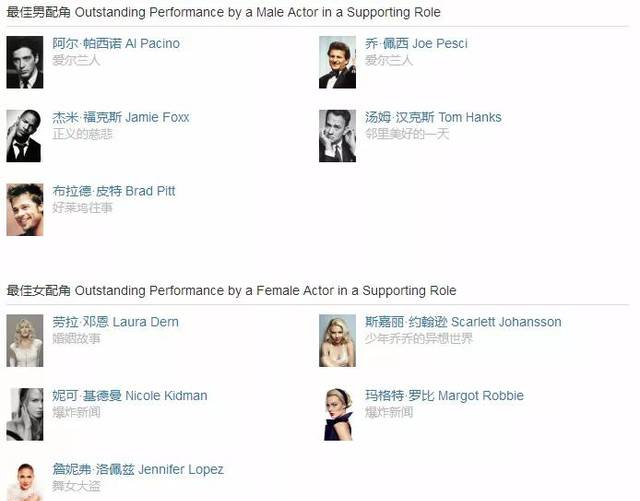640x501 pixels.
Task: Open the photo beside Margot Robbie's name
Action: pyautogui.click(x=337, y=414)
